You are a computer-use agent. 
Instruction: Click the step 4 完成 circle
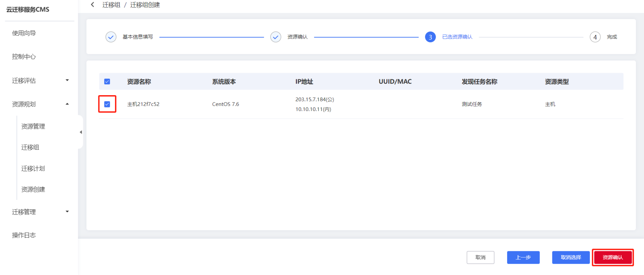tap(595, 37)
